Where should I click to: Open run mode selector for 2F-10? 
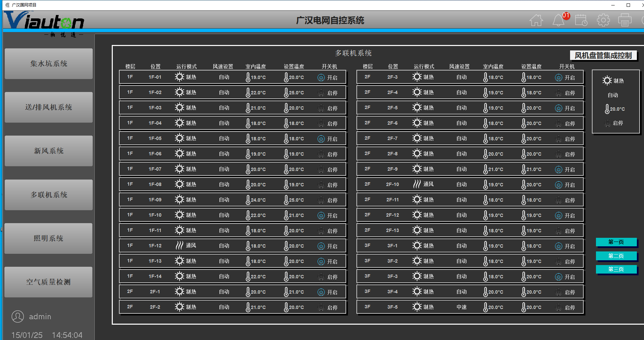tap(423, 184)
